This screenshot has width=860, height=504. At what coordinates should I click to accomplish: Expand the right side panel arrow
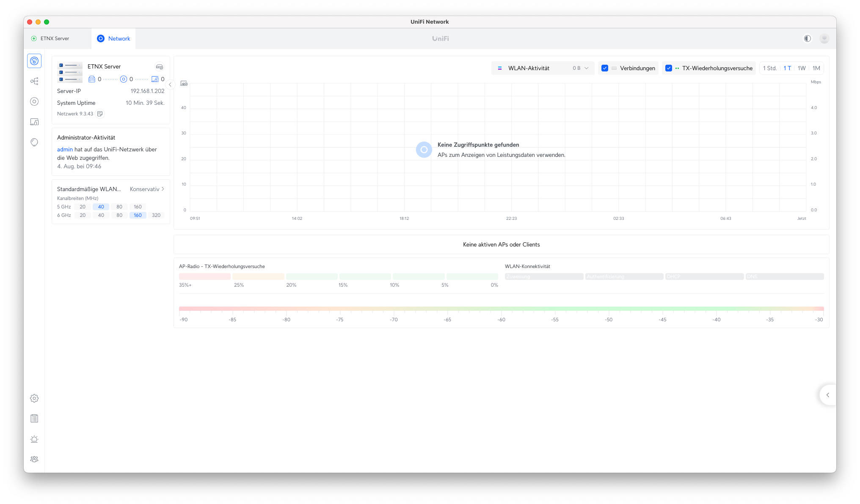828,395
